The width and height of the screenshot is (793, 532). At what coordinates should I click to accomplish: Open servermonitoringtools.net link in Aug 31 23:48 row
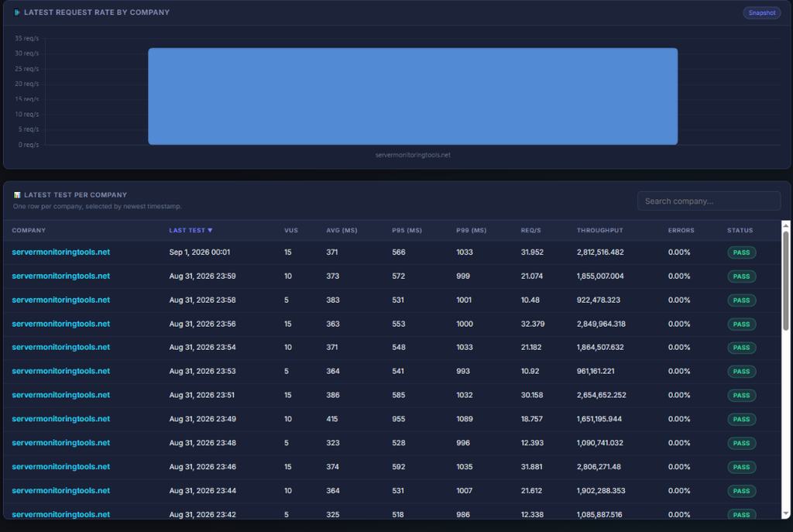click(60, 442)
